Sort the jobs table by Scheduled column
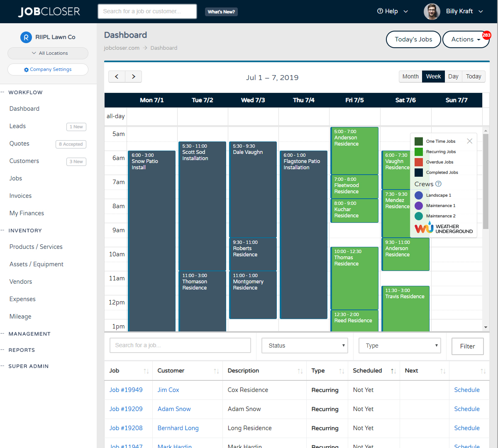498x448 pixels. (x=393, y=370)
